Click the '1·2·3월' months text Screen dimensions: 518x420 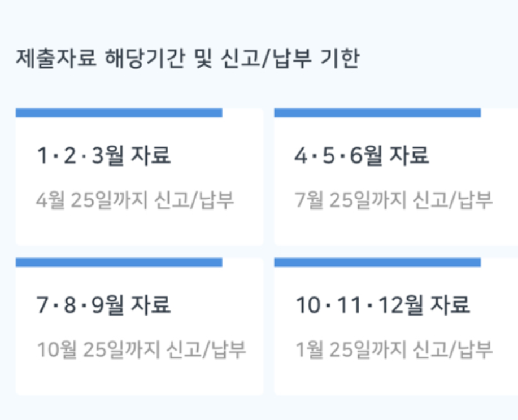[x=79, y=155]
